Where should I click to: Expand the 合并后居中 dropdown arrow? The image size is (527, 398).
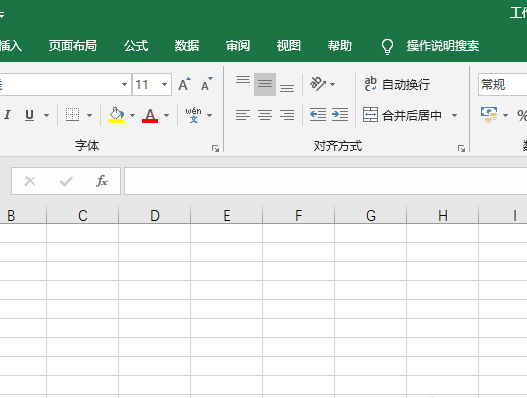454,115
